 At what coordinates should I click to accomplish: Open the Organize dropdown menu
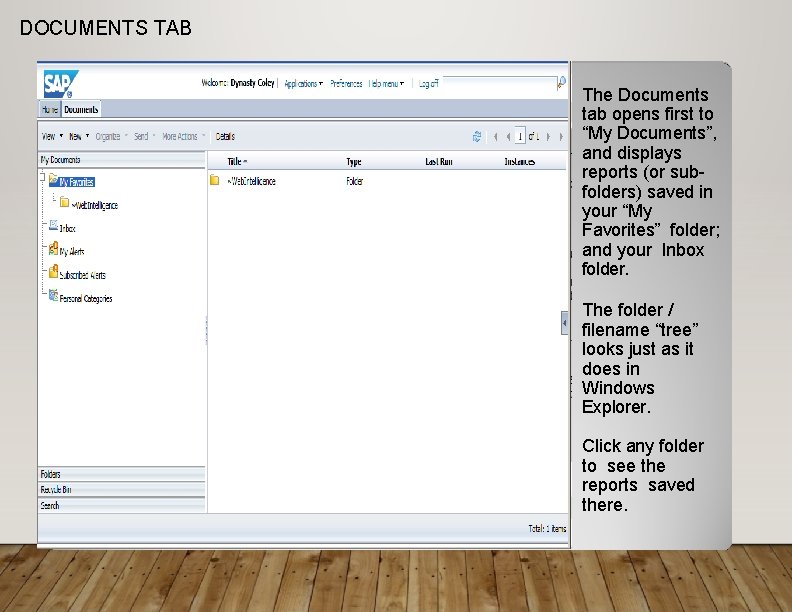(x=112, y=136)
